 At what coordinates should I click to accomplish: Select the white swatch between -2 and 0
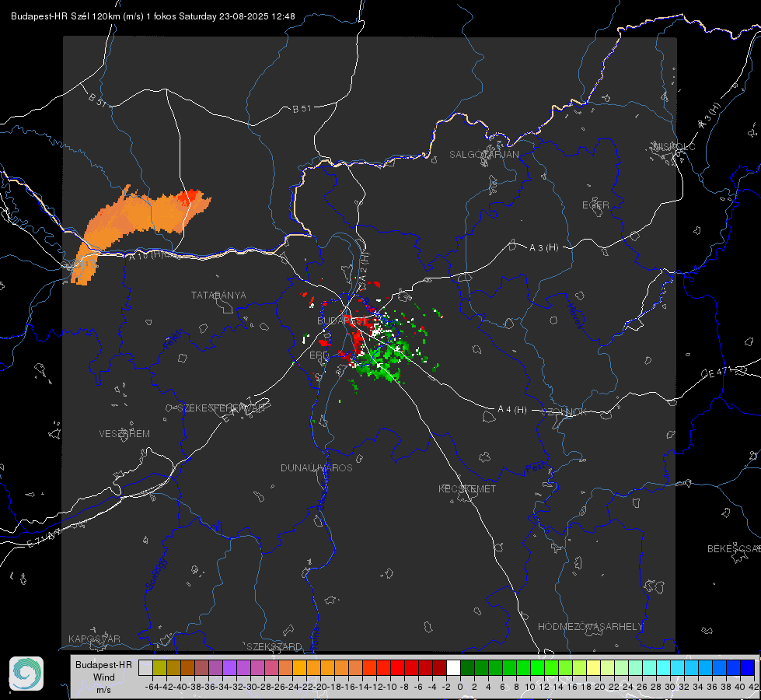(453, 668)
